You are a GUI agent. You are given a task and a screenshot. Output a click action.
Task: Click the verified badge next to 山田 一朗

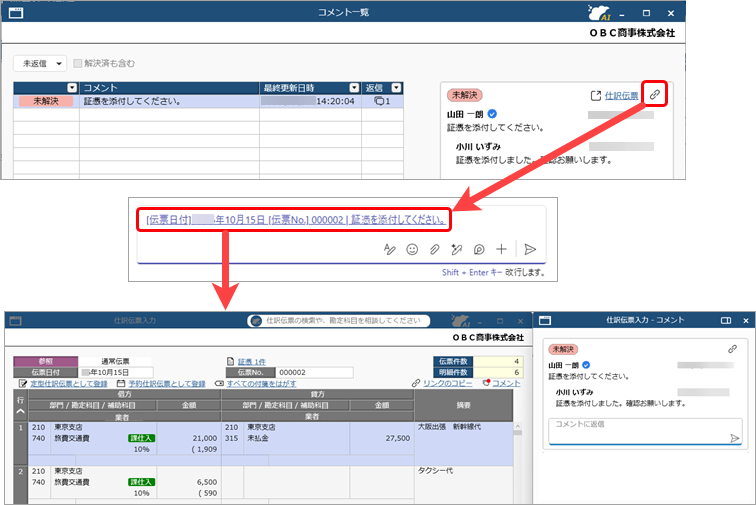click(492, 114)
